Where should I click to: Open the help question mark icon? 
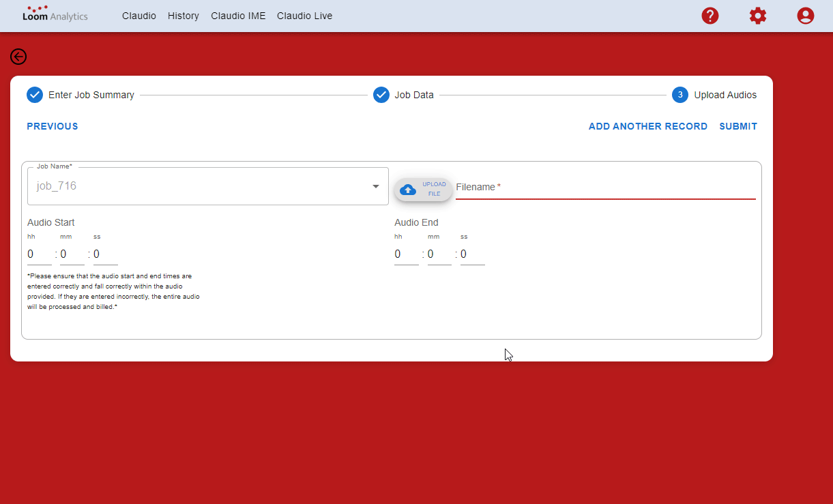point(710,16)
